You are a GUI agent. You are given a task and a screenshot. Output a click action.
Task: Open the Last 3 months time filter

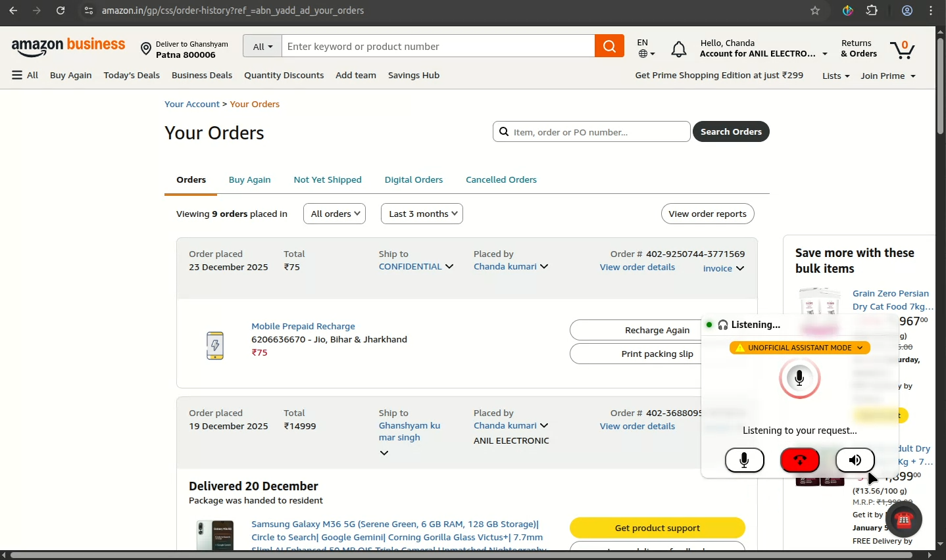tap(422, 214)
